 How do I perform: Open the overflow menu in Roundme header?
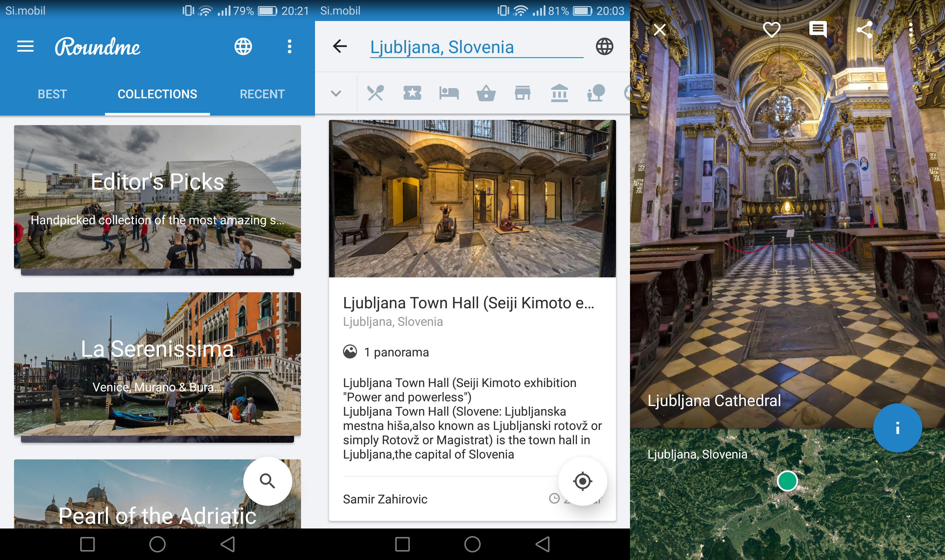(x=289, y=46)
